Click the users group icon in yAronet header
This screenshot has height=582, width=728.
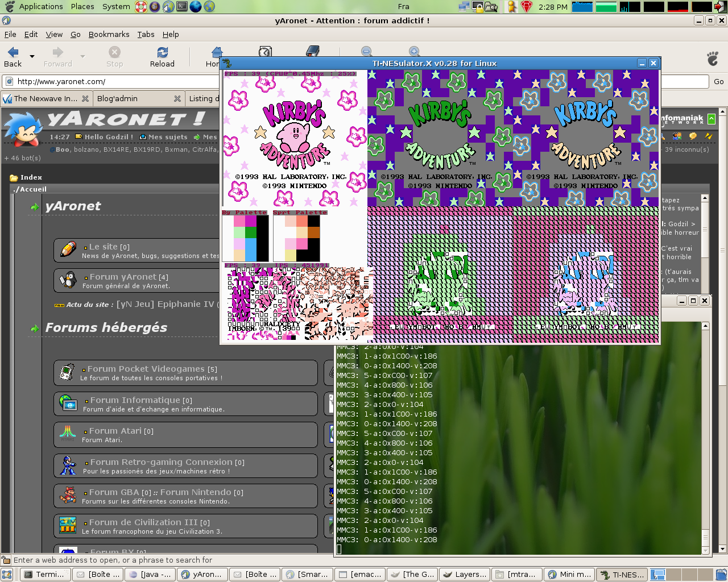[x=677, y=136]
